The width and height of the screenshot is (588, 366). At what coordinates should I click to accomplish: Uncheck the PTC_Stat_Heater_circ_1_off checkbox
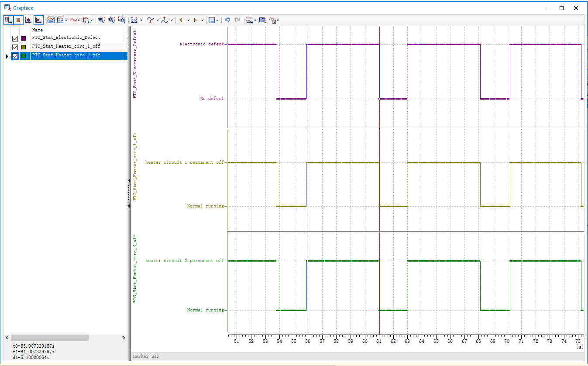tap(15, 47)
